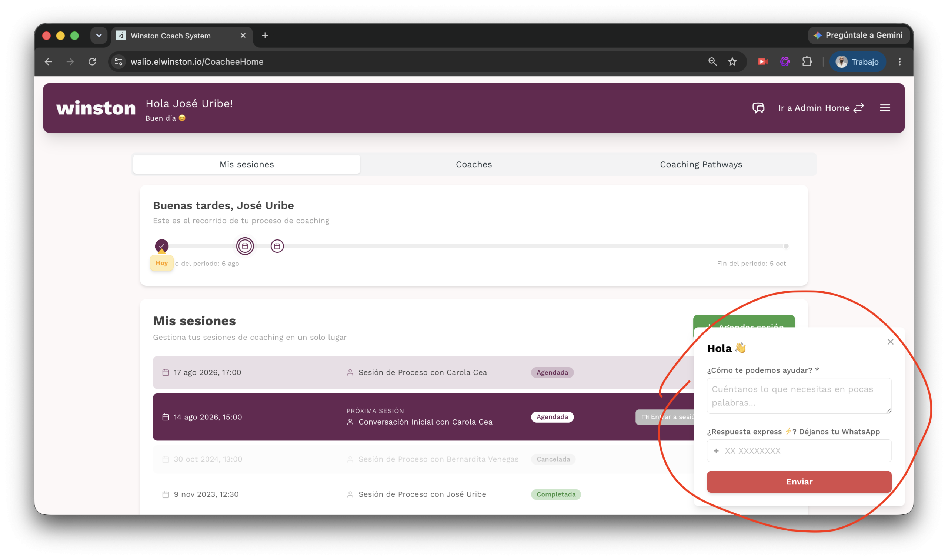Click person icon beside Conversación Inicial
Screen dimensions: 948x560
click(350, 422)
